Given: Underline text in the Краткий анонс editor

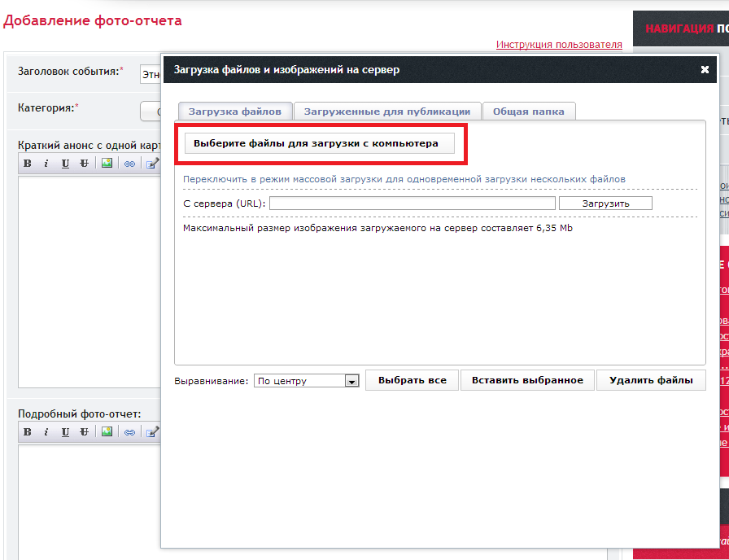Looking at the screenshot, I should (x=65, y=163).
